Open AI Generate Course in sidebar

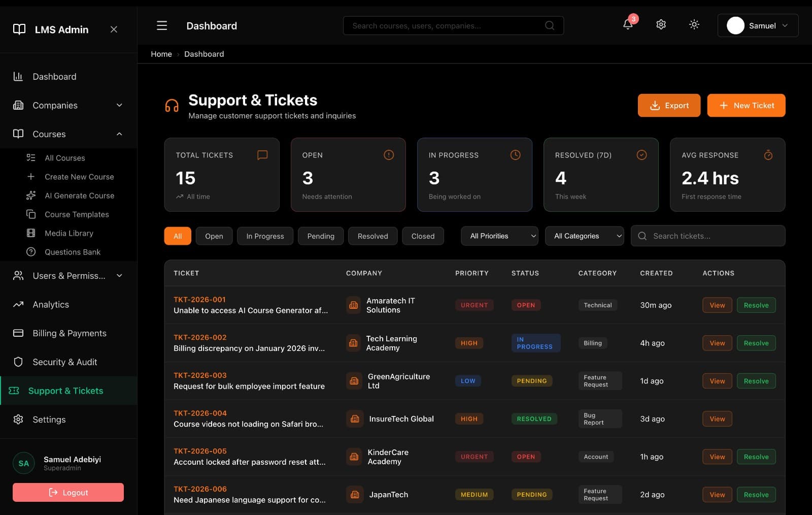(79, 196)
